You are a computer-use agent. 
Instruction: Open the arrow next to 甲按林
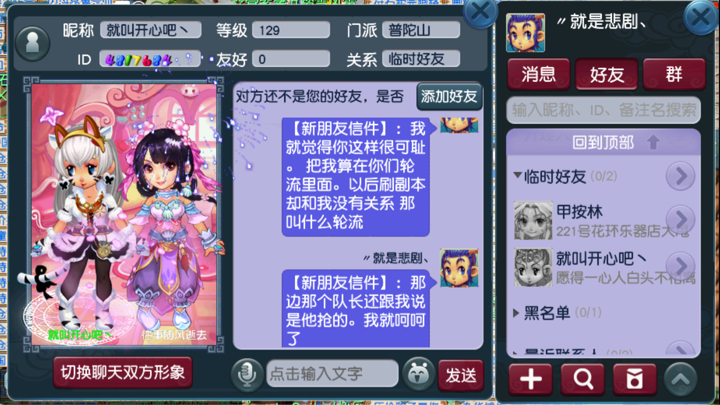click(680, 219)
